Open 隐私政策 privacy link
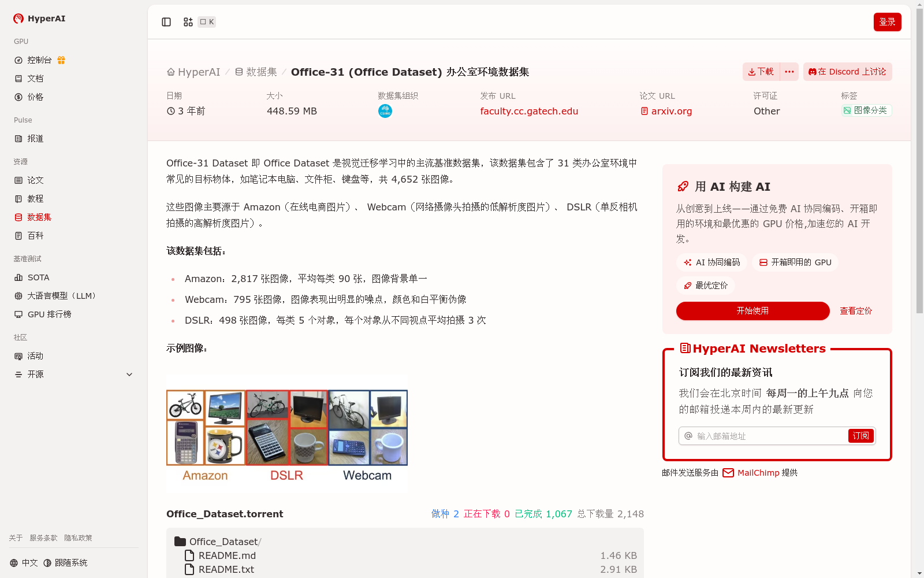Screen dimensions: 924x578 [78, 538]
